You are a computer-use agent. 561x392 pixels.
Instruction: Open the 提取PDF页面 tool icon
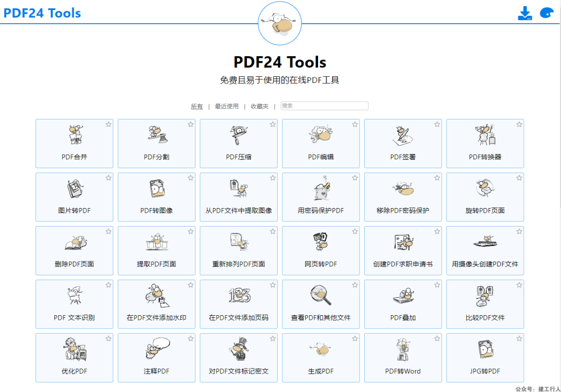point(157,242)
